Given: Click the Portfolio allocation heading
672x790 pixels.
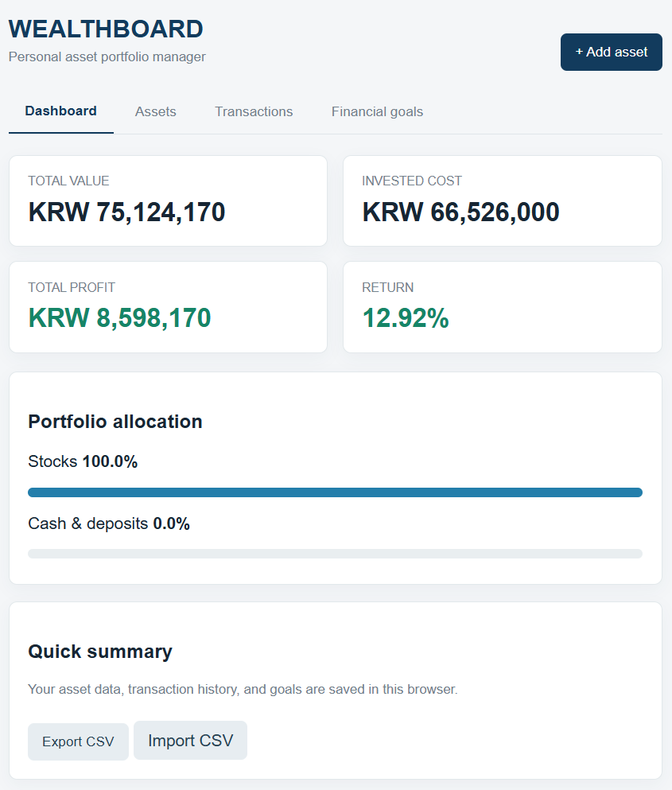Looking at the screenshot, I should [x=115, y=422].
